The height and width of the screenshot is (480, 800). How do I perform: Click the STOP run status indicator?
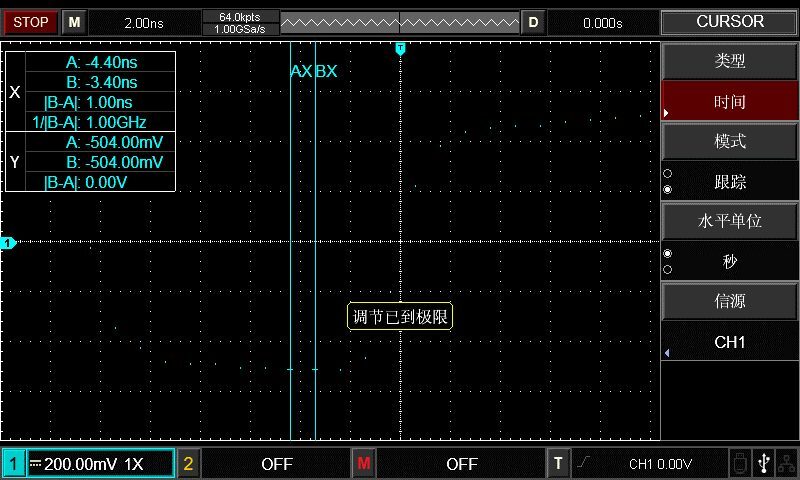(x=30, y=22)
